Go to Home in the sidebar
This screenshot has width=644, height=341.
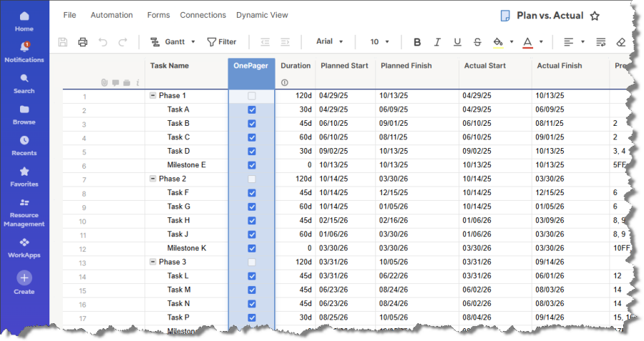click(x=24, y=21)
